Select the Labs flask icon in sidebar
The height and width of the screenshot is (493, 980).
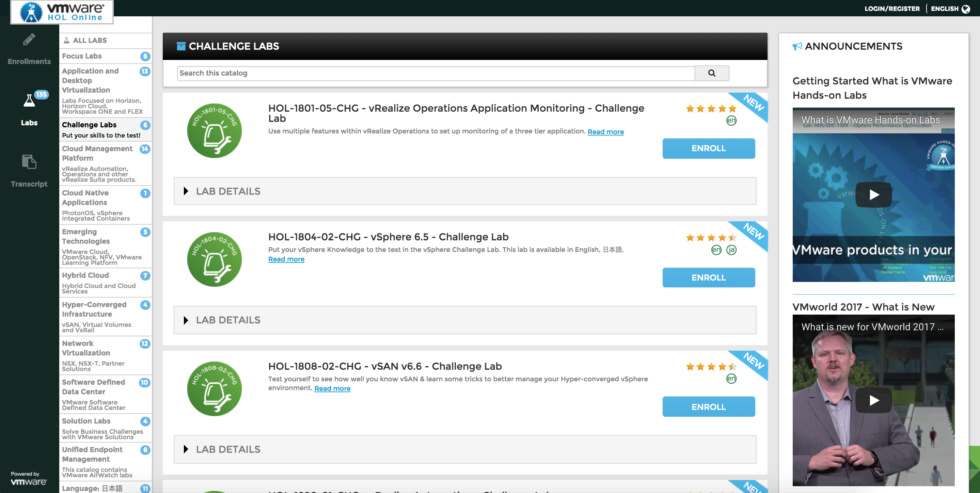click(29, 108)
